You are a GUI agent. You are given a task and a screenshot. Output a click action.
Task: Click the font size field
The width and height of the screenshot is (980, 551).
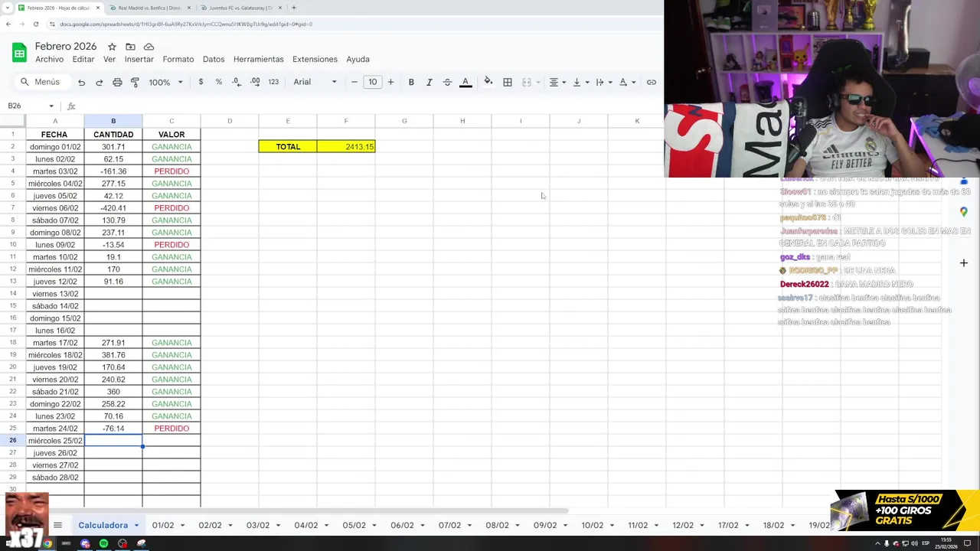pos(372,82)
